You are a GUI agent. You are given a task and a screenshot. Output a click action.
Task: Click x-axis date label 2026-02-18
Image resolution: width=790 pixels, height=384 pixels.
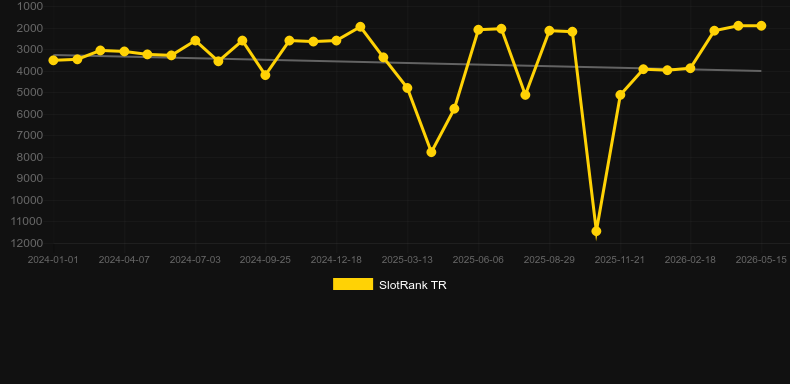coord(690,260)
